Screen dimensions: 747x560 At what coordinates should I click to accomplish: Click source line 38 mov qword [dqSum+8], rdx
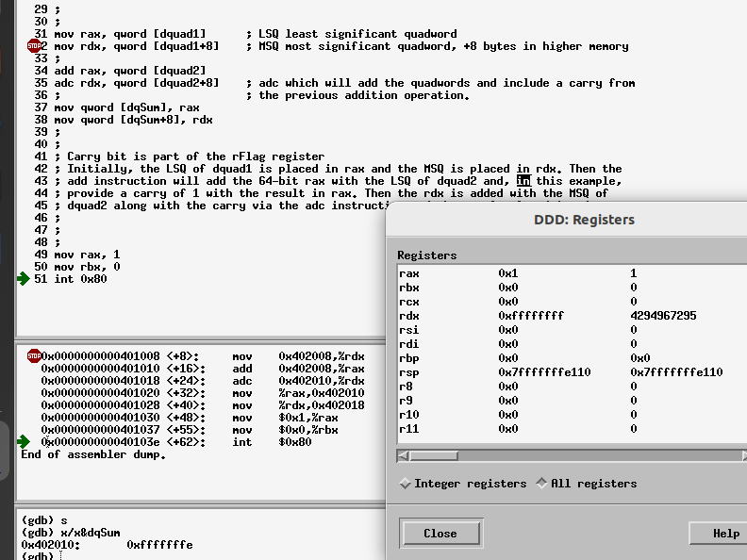(x=133, y=120)
